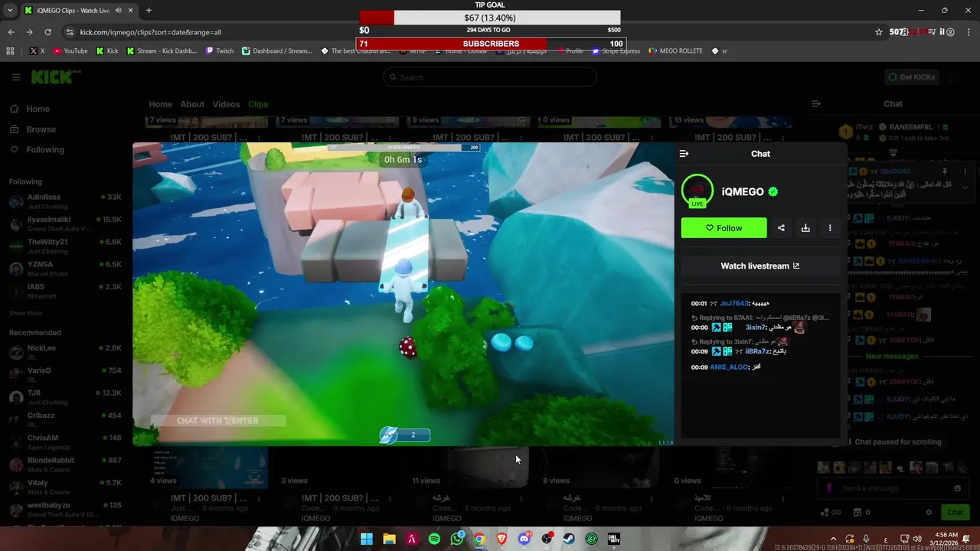Screen dimensions: 980x551
Task: Follow iQMEGO with the green button
Action: tap(724, 228)
